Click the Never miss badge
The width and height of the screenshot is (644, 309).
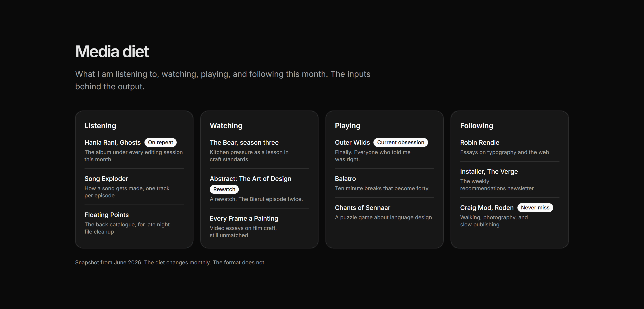pos(535,208)
